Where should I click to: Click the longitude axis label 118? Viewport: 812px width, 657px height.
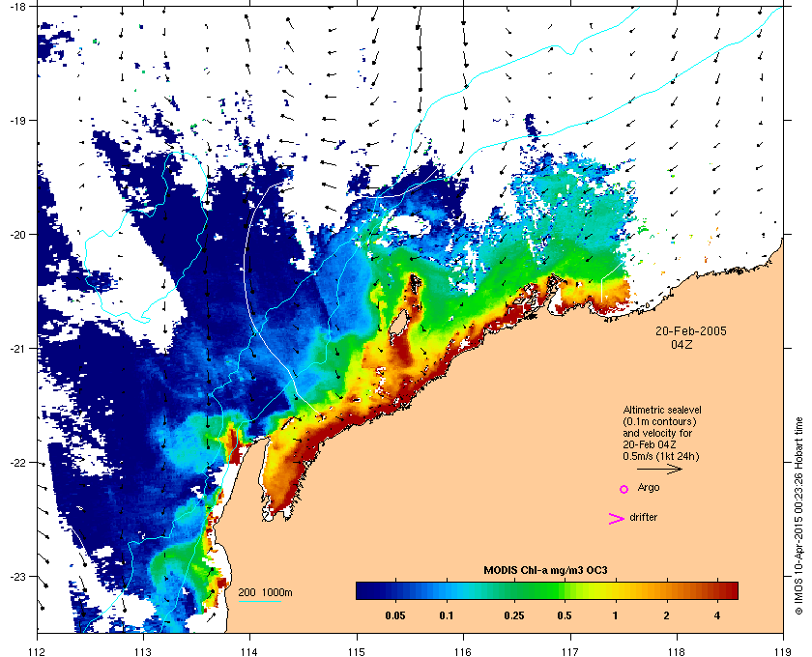click(677, 652)
